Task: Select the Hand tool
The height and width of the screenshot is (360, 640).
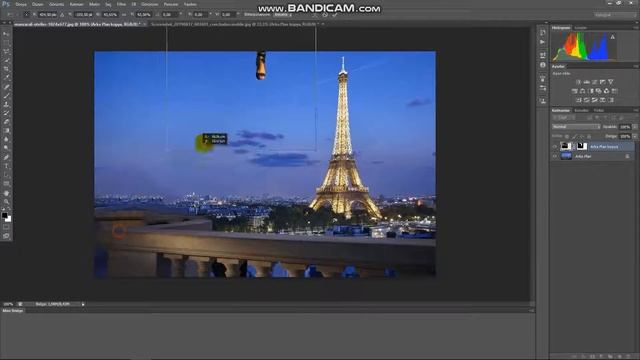Action: click(x=6, y=193)
